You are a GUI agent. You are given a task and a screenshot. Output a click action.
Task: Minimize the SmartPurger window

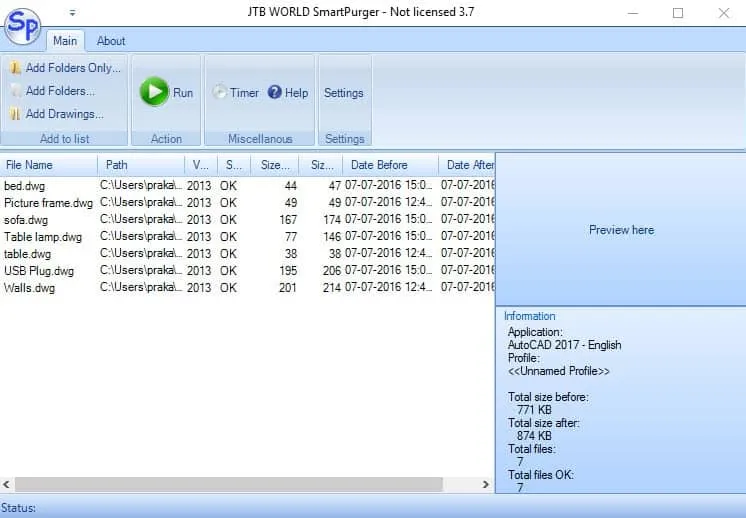click(x=633, y=13)
